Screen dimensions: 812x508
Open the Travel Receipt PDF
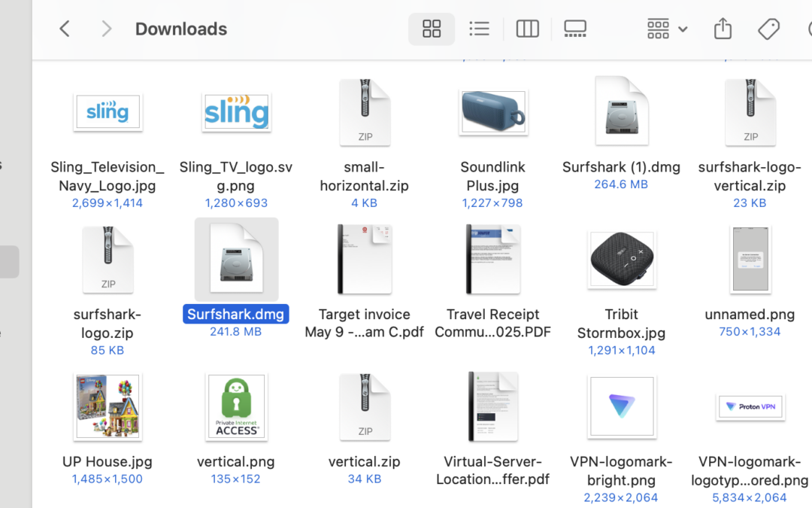[x=493, y=259]
